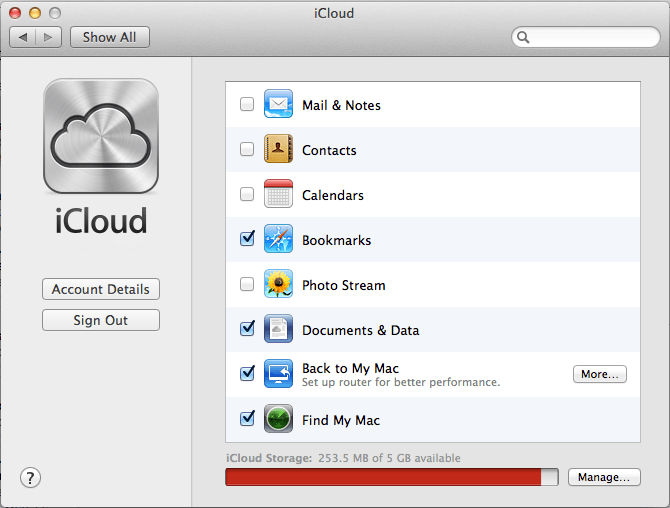670x508 pixels.
Task: Enable the Mail & Notes checkbox
Action: coord(247,104)
